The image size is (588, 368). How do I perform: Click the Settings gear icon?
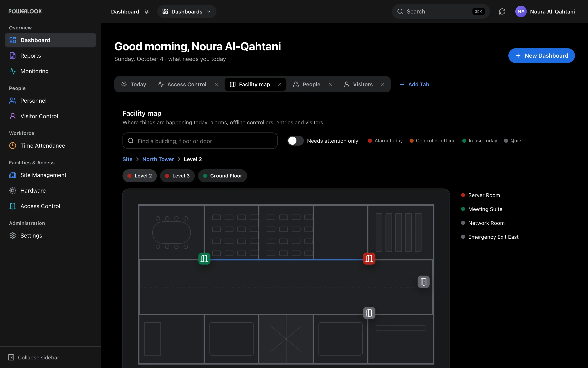pyautogui.click(x=13, y=236)
